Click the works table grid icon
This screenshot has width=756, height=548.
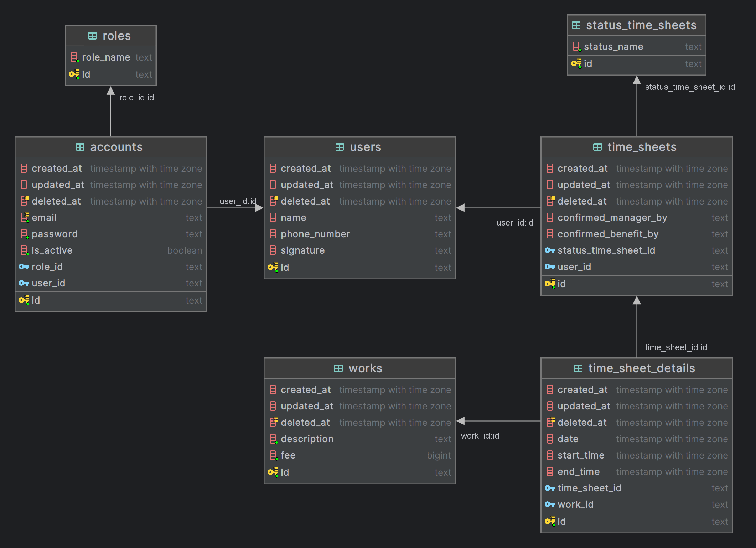(x=338, y=368)
